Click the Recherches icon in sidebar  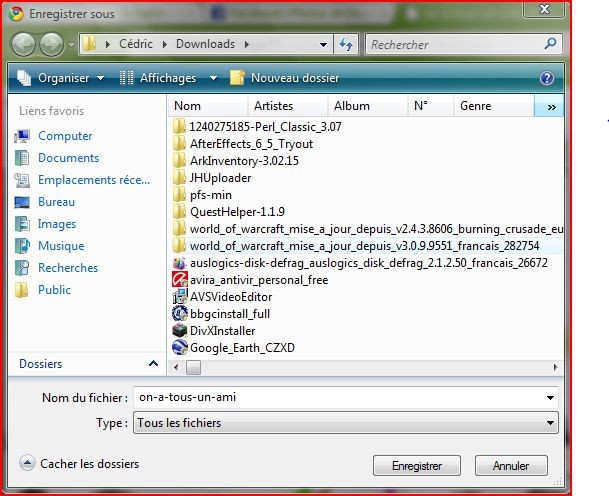pos(22,268)
